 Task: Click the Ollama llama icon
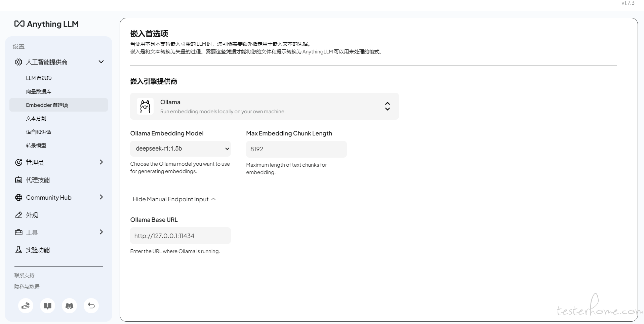click(x=145, y=106)
